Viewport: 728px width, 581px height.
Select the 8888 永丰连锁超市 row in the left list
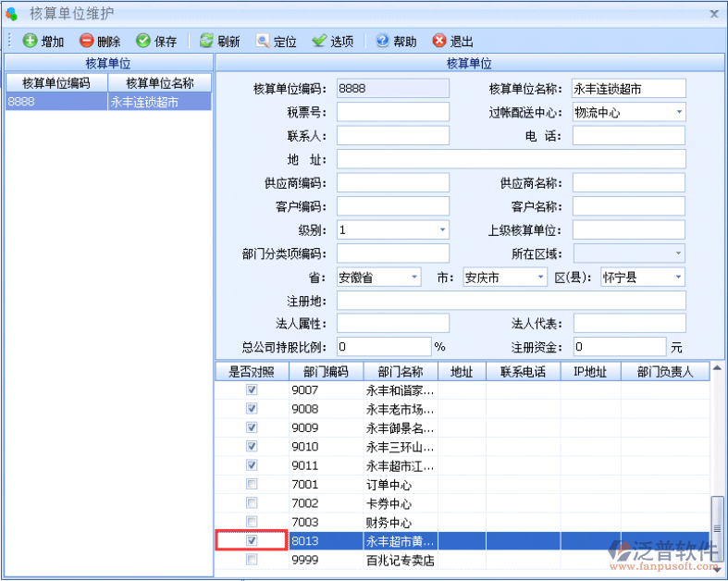pos(107,102)
